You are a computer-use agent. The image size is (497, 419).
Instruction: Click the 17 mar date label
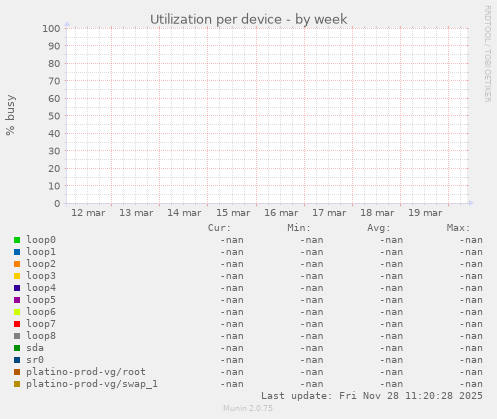tap(329, 213)
